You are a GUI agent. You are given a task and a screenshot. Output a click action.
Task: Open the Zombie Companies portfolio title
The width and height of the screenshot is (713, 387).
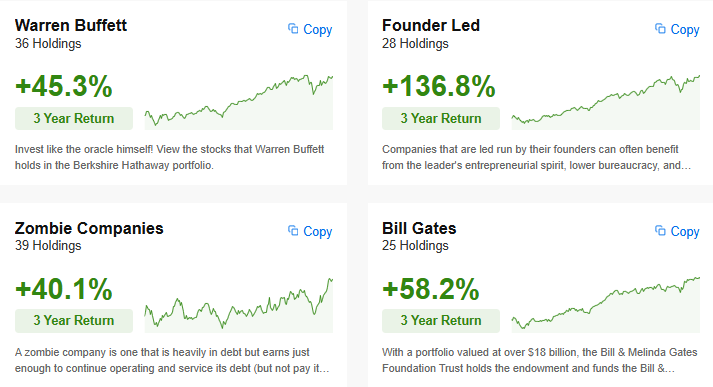(x=89, y=228)
